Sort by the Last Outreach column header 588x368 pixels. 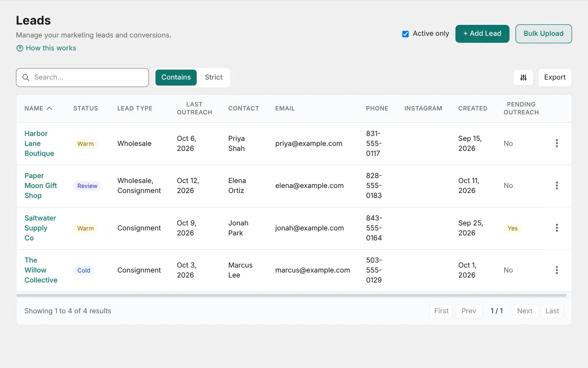(194, 109)
